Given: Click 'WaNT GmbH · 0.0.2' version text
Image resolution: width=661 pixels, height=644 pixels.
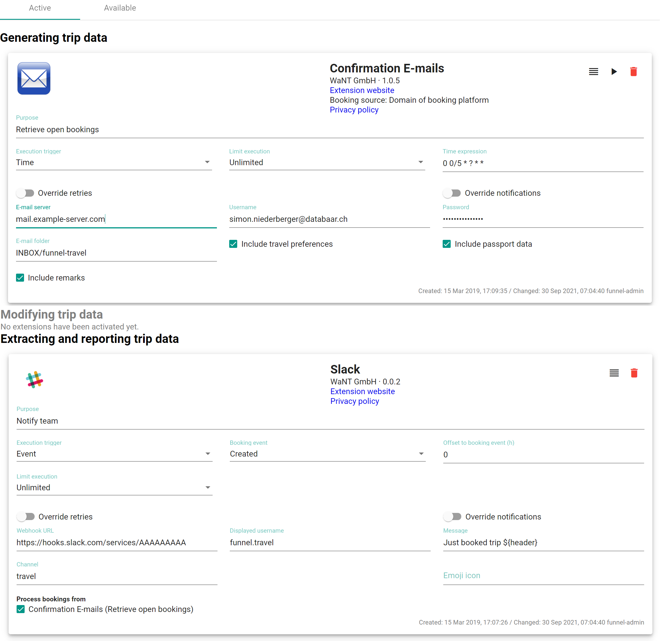Looking at the screenshot, I should click(x=366, y=382).
